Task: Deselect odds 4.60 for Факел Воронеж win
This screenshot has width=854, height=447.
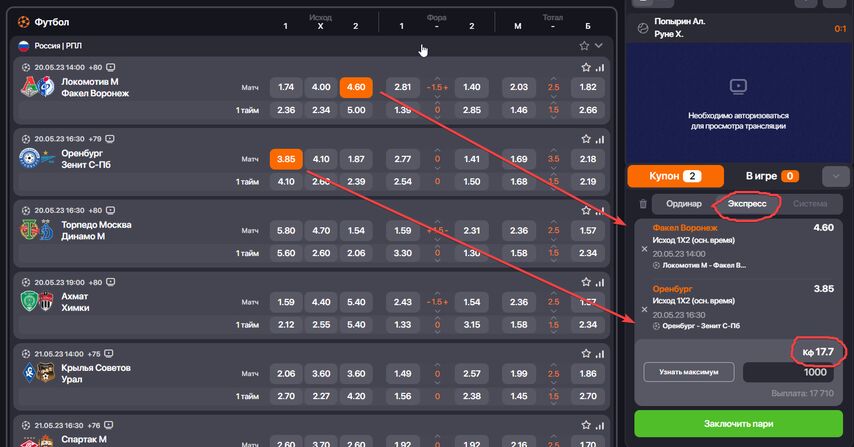Action: point(356,87)
